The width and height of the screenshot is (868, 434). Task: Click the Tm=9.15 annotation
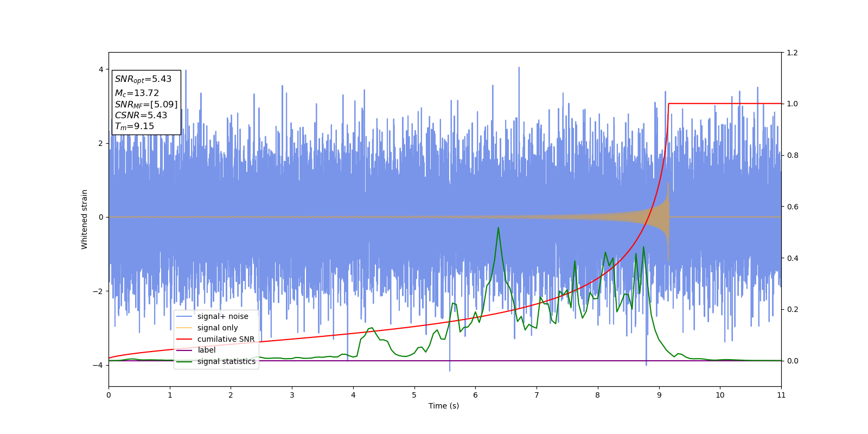click(135, 126)
